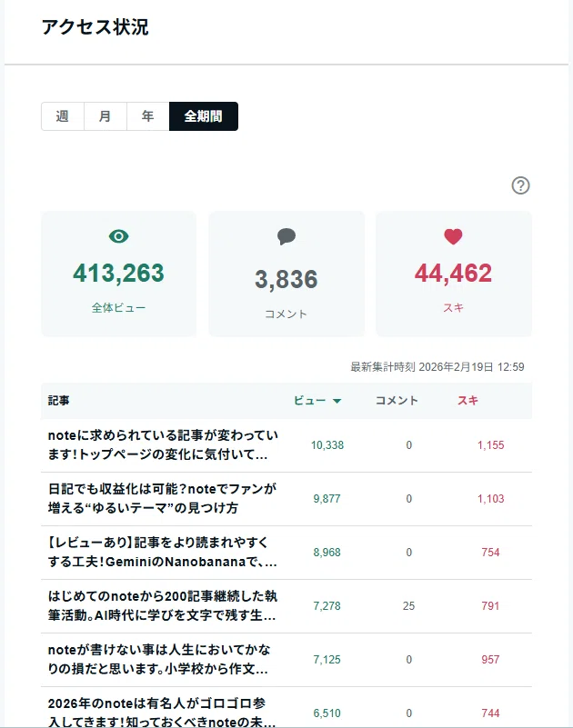
Task: Sort table by コメント column header
Action: click(x=397, y=400)
